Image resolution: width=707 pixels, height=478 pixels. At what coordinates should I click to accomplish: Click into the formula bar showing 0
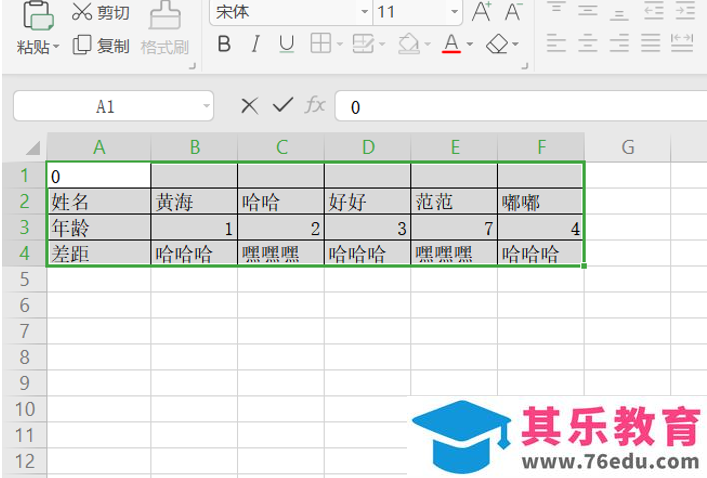click(x=521, y=106)
